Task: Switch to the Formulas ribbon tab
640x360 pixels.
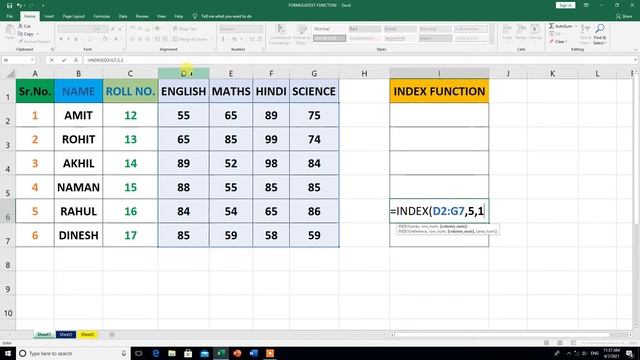Action: pyautogui.click(x=102, y=16)
